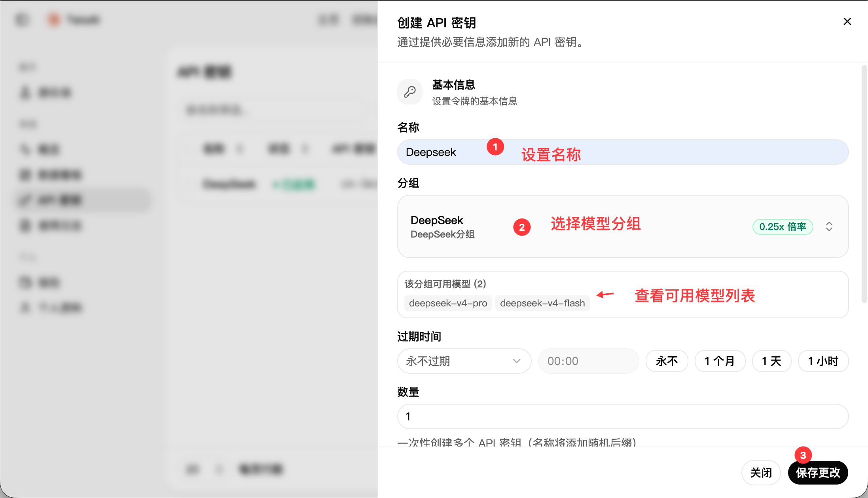Click the key icon beside Basic Info heading

click(410, 92)
